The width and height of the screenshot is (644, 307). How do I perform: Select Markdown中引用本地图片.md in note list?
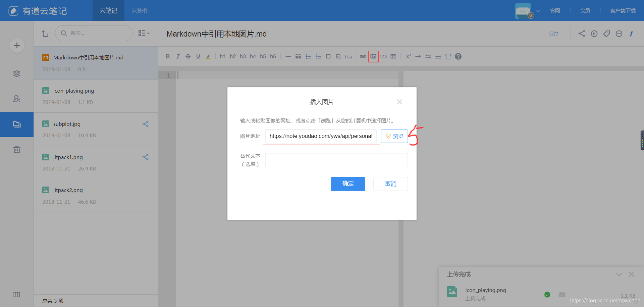96,63
